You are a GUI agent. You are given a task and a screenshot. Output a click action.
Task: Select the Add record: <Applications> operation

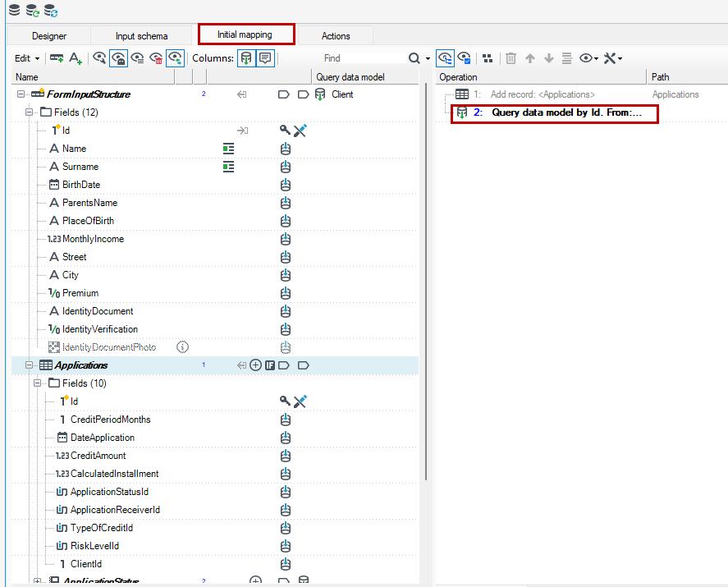tap(543, 94)
